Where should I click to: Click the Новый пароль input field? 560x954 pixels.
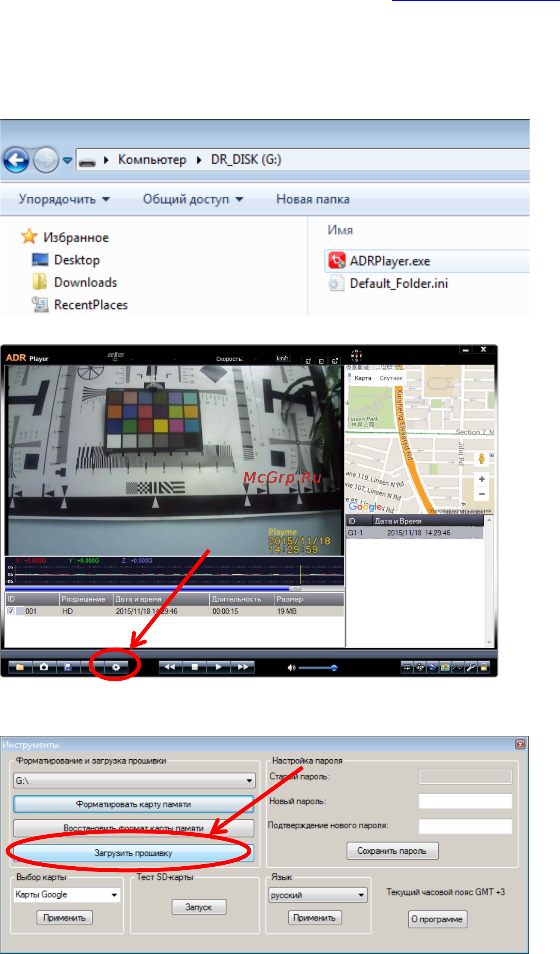coord(465,801)
